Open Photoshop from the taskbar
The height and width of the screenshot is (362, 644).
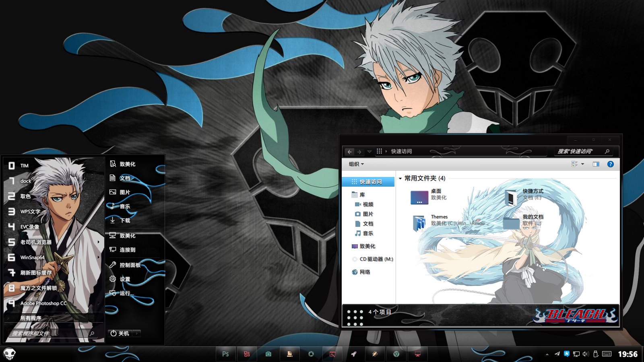225,354
